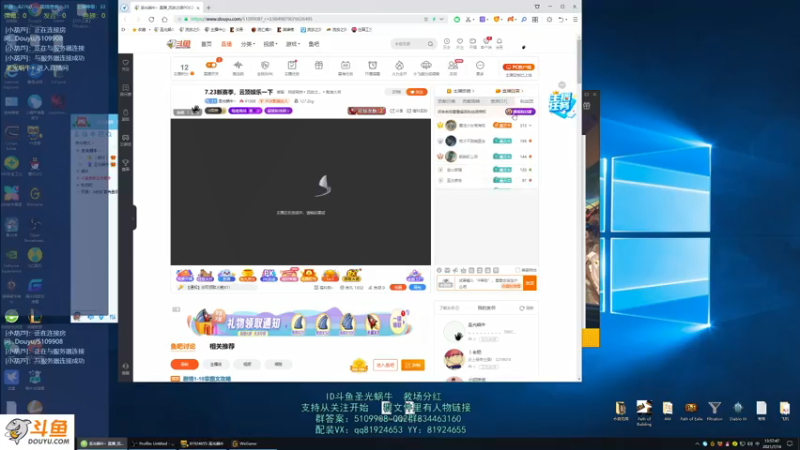Click the orange PC客户端 button
The image size is (800, 450).
tap(518, 67)
